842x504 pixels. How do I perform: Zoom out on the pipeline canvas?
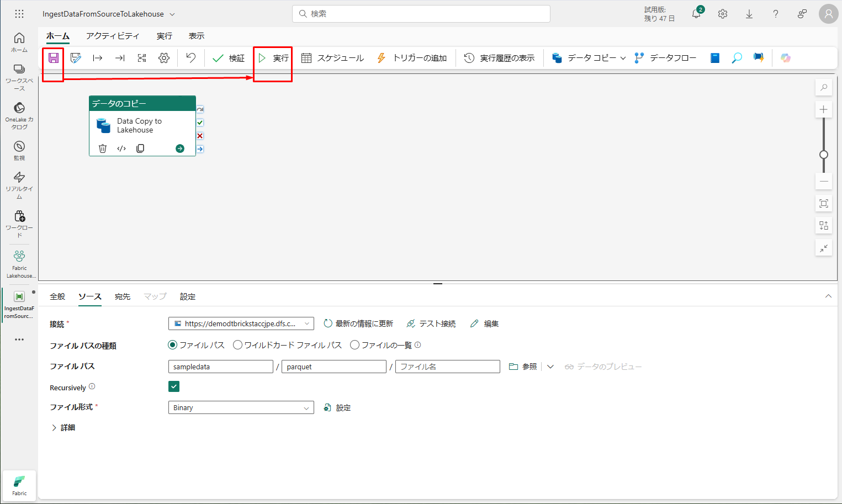pyautogui.click(x=824, y=181)
